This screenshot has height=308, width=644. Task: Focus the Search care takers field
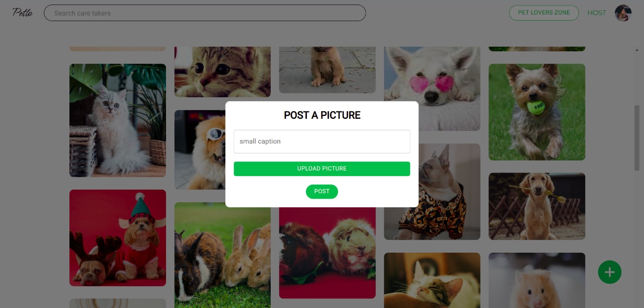coord(205,13)
